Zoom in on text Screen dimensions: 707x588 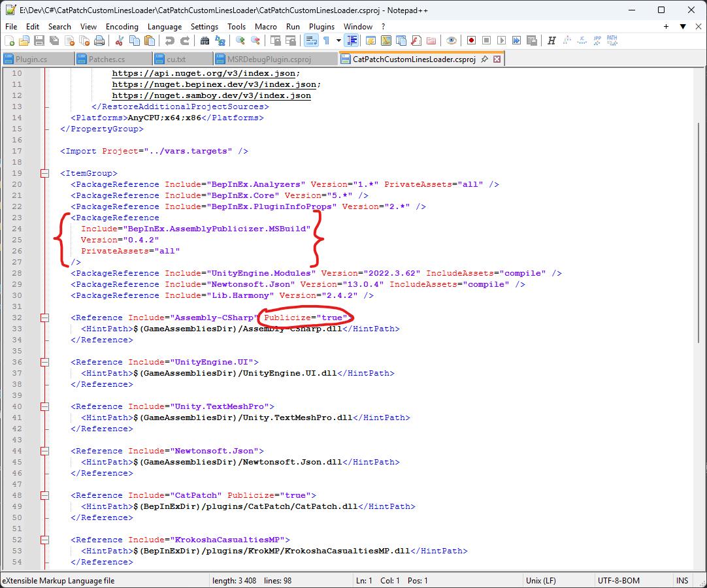pos(240,41)
